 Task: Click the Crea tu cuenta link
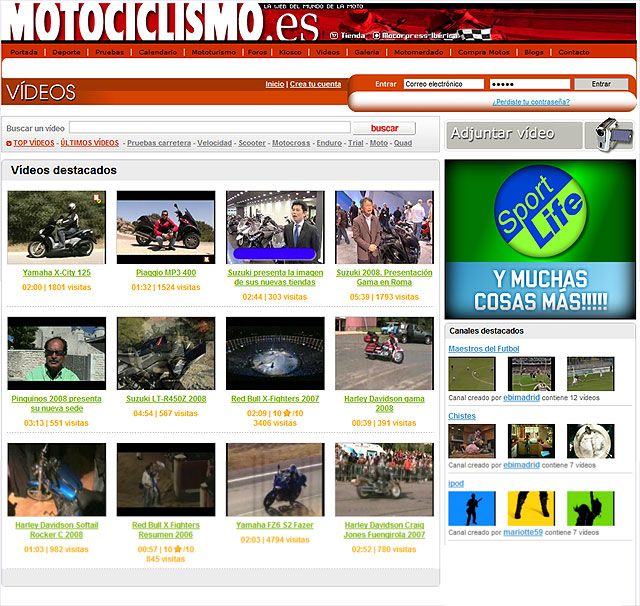click(315, 84)
